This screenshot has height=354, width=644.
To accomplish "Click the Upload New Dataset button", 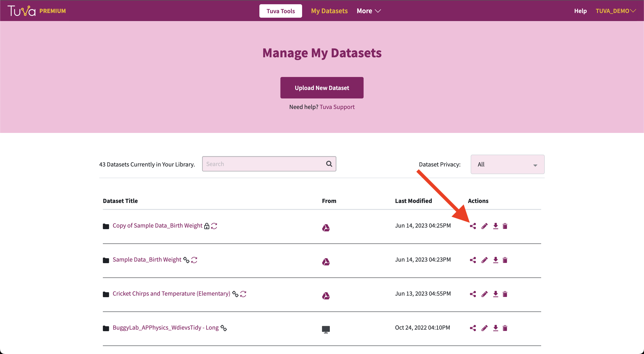I will coord(322,87).
